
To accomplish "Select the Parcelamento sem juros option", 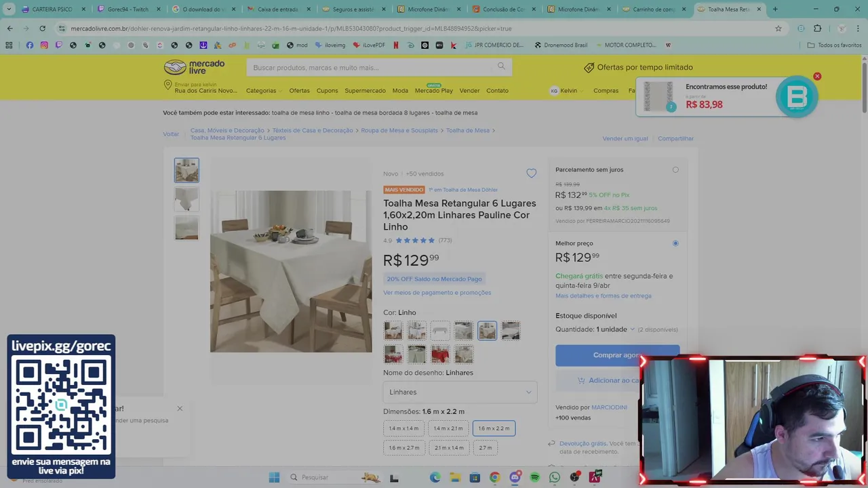I will click(x=675, y=169).
